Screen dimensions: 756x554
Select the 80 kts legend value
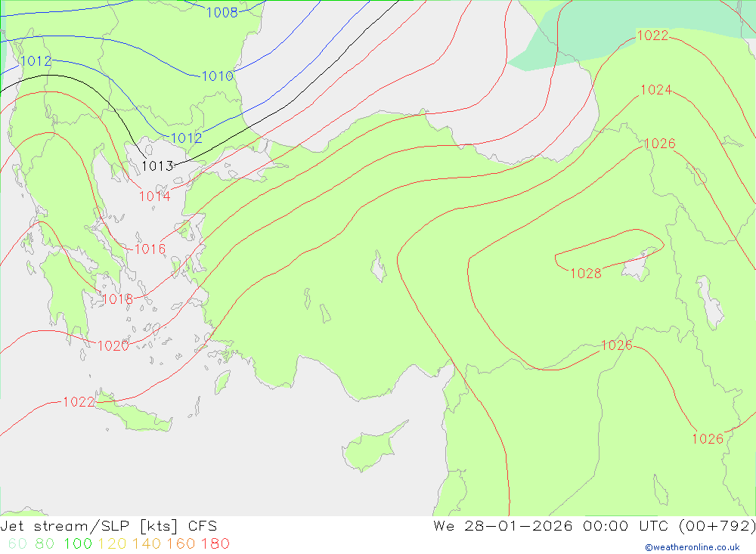45,543
